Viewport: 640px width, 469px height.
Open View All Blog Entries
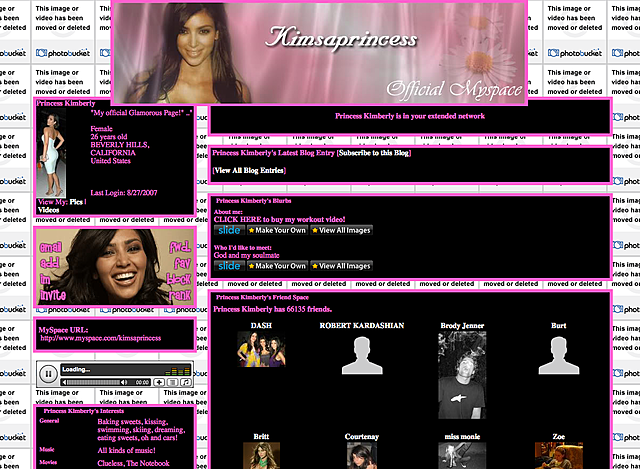pos(249,171)
